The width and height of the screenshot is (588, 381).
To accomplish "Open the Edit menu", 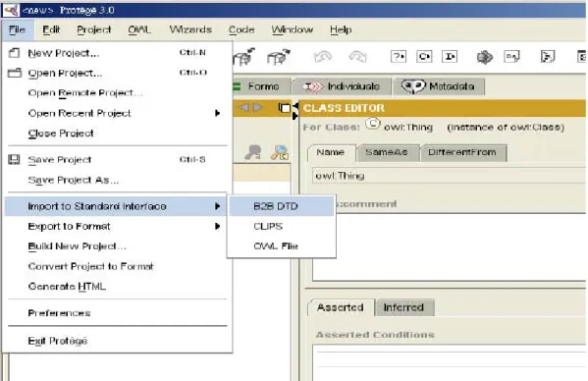I will (51, 29).
